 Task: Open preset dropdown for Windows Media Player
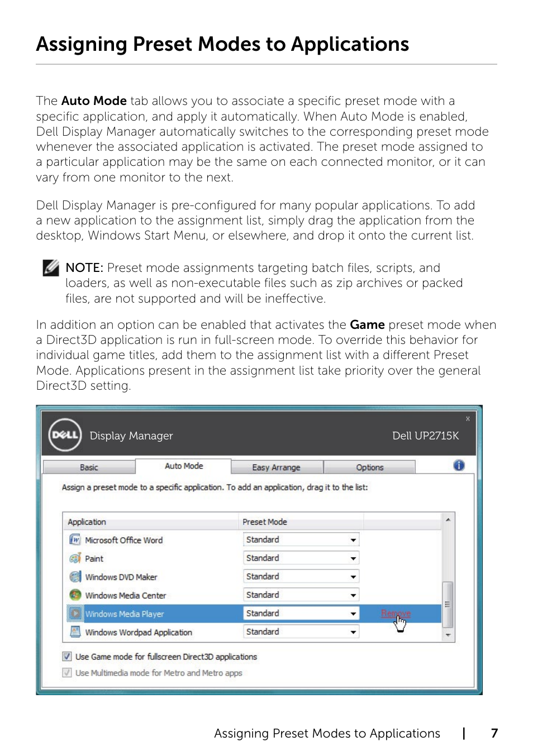[301, 614]
